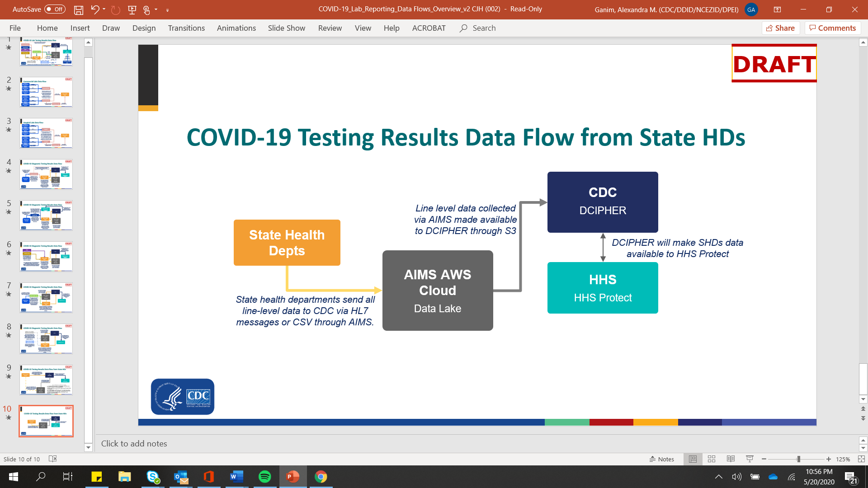Click the Normal view icon

pos(693,459)
